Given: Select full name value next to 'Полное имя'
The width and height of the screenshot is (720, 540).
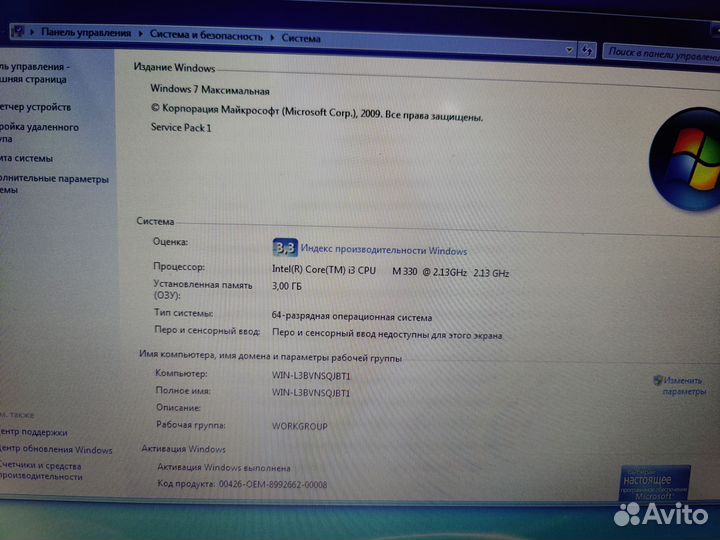Looking at the screenshot, I should [x=311, y=393].
